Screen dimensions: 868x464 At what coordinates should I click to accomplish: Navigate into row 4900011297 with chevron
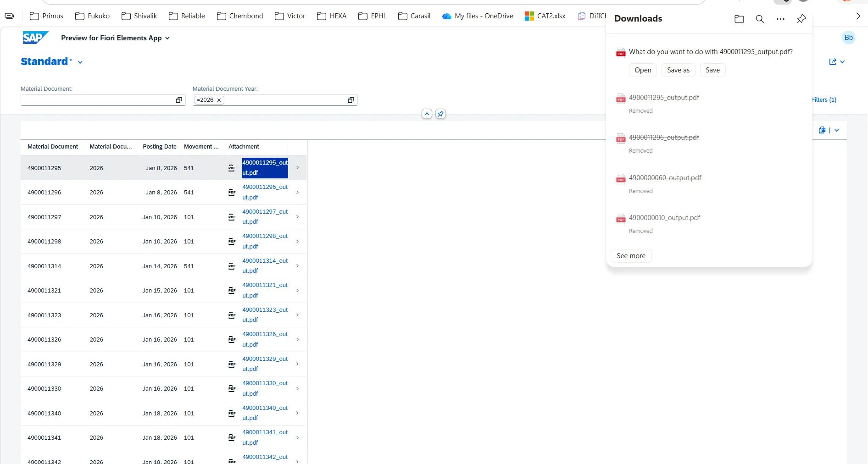297,217
